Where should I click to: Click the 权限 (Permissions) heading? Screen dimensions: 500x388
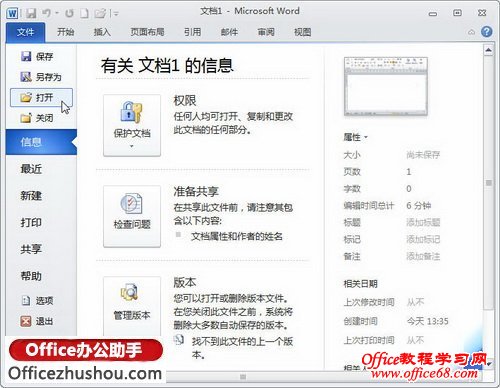click(x=185, y=101)
